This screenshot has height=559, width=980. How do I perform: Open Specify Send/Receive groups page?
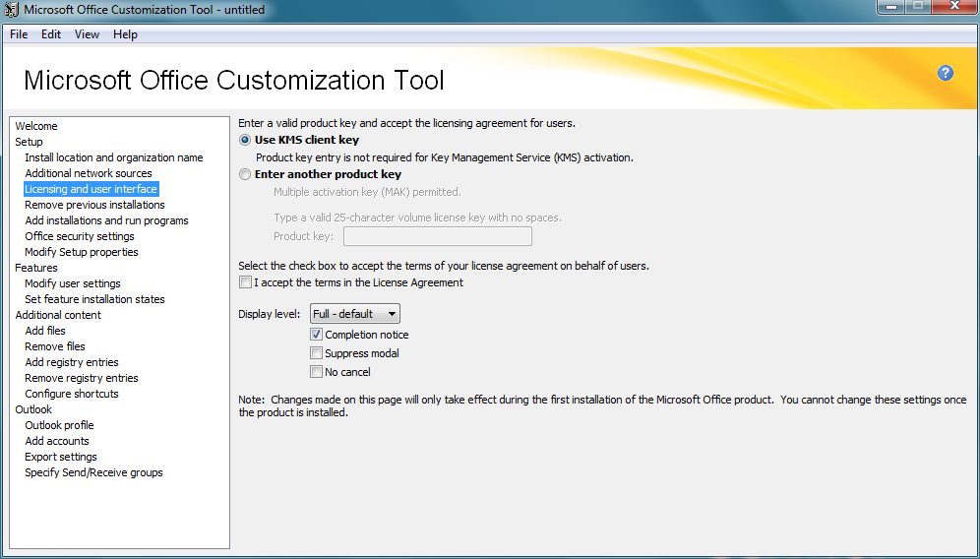point(93,472)
